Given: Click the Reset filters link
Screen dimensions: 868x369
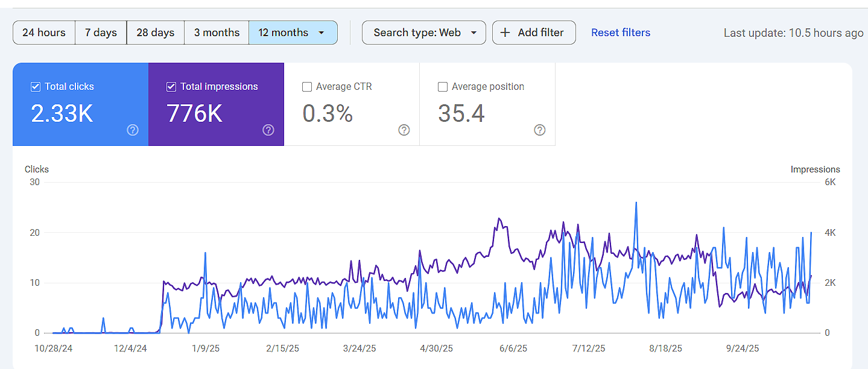Looking at the screenshot, I should tap(620, 33).
